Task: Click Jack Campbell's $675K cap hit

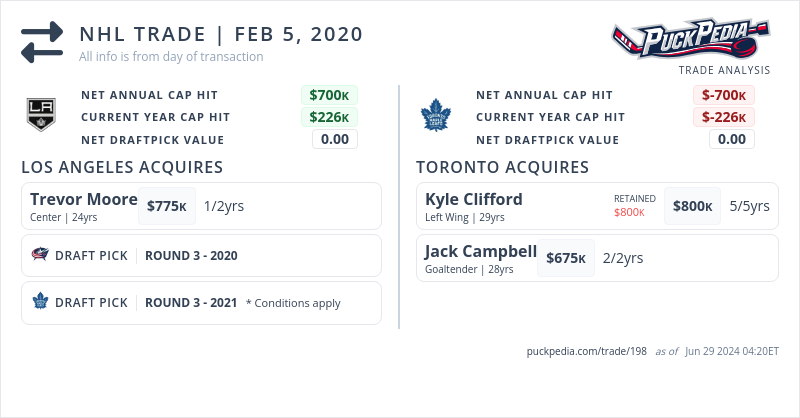Action: point(566,258)
